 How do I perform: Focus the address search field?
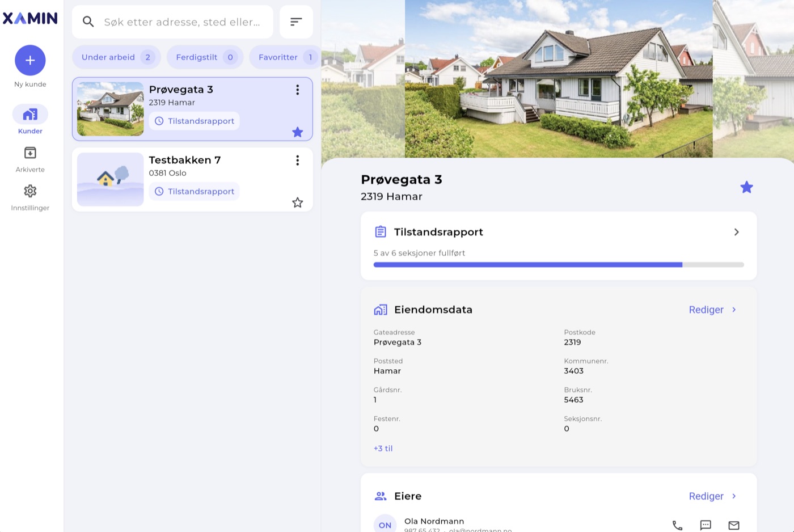coord(172,22)
